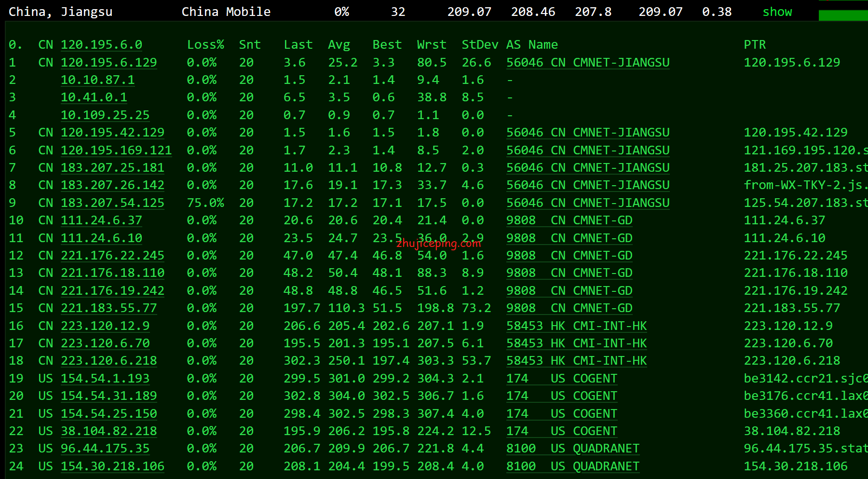The image size is (868, 479).
Task: Open IP link 111.24.6.37 in hop 10
Action: pyautogui.click(x=101, y=220)
